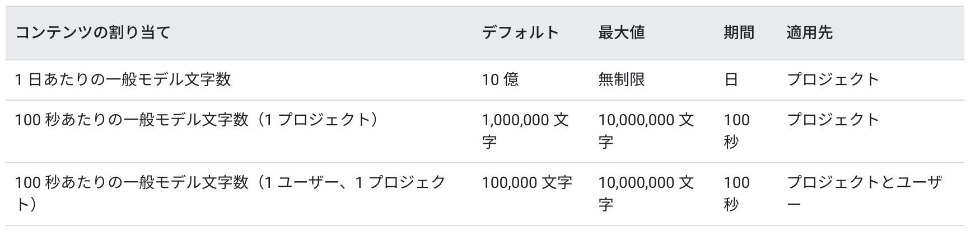This screenshot has width=980, height=236.
Task: Click 100 秒 in the per-user row
Action: [x=737, y=193]
